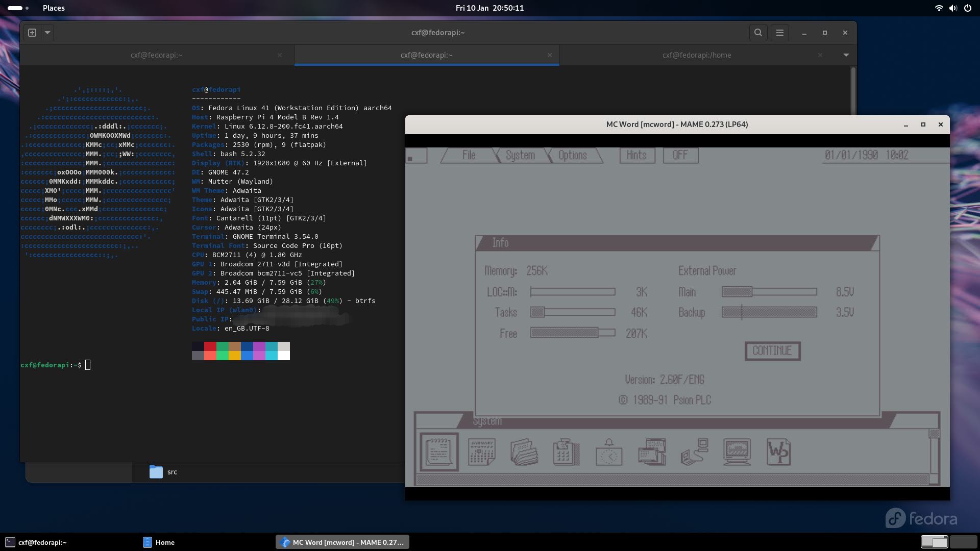The image size is (980, 551).
Task: Toggle the OFF button in MC menu bar
Action: point(680,155)
